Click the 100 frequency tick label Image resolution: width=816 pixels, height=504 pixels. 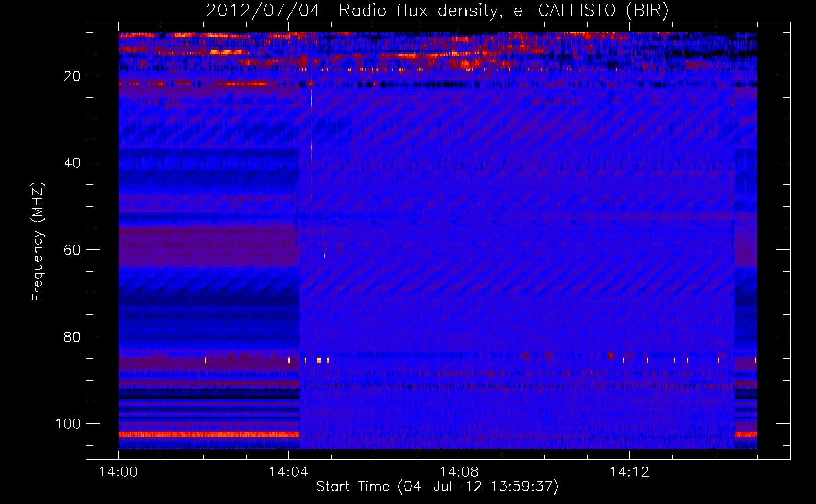point(68,424)
